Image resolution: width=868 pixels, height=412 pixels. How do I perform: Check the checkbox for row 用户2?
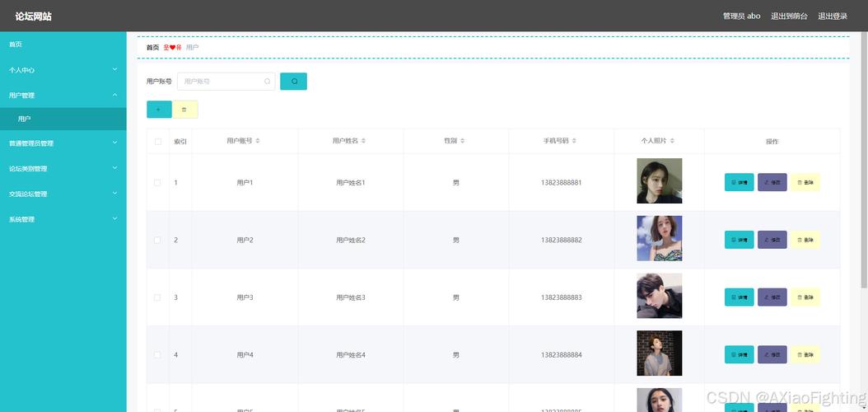(158, 240)
